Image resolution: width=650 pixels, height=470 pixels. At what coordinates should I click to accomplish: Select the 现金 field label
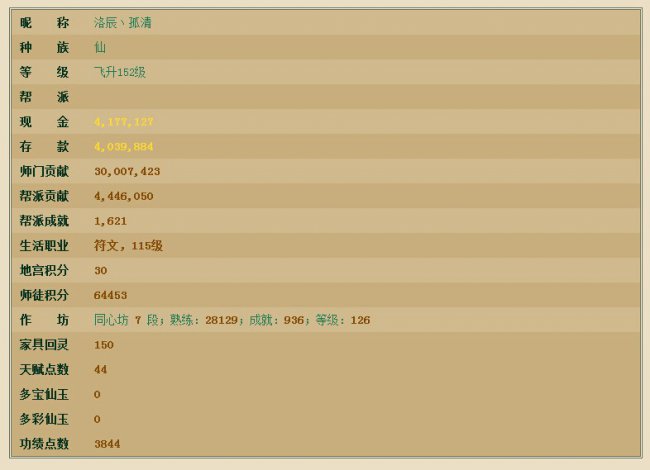click(x=44, y=122)
